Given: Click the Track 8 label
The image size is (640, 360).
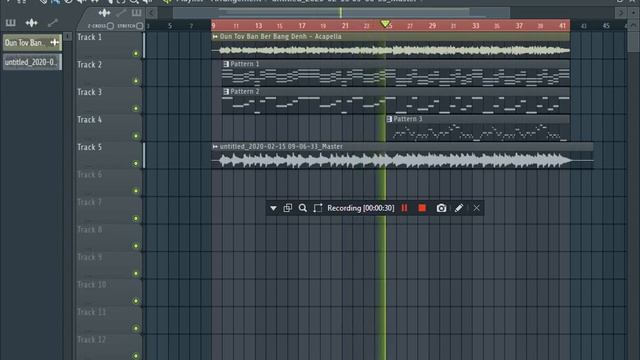Looking at the screenshot, I should pos(89,229).
